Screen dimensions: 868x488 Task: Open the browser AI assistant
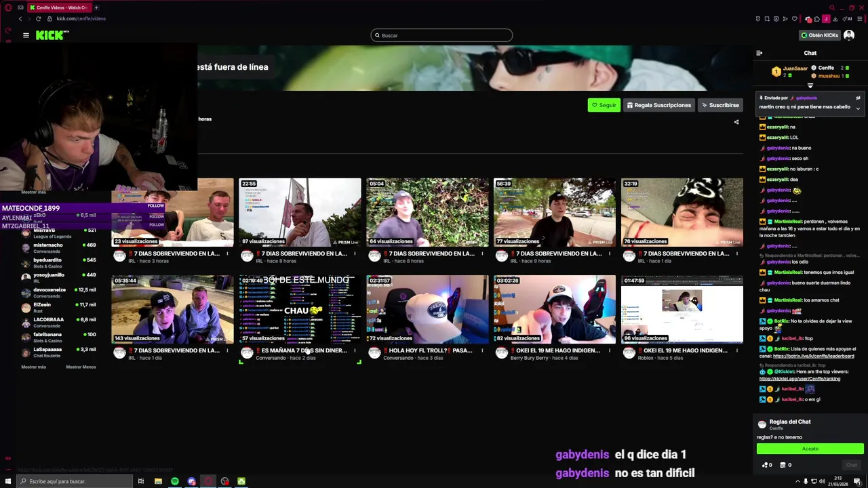(x=848, y=18)
